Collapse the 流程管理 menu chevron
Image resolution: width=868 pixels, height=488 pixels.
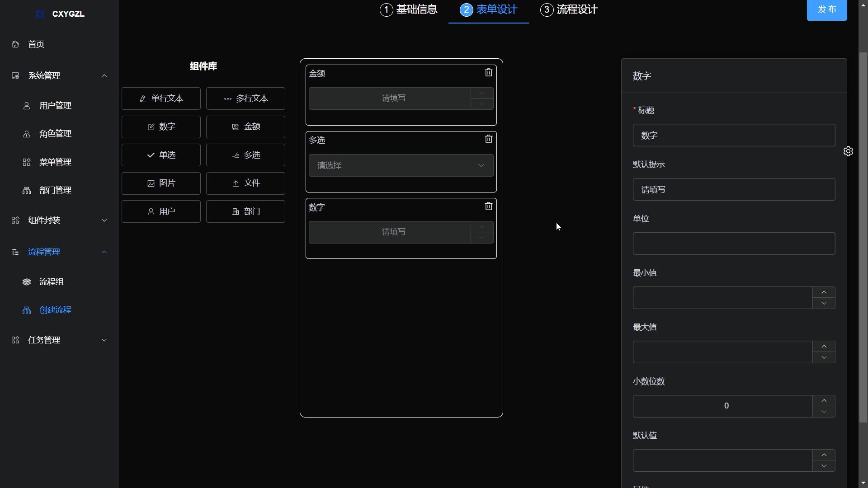[x=104, y=252]
